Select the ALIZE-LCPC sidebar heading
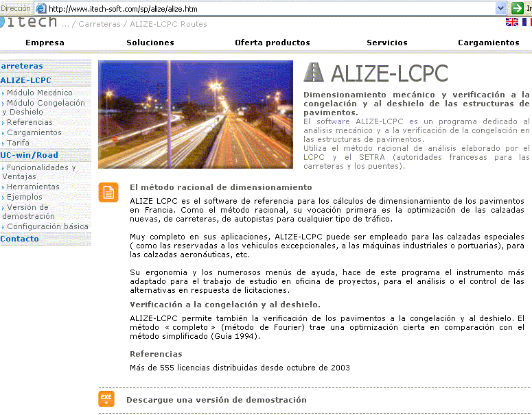Image resolution: width=532 pixels, height=415 pixels. tap(26, 80)
